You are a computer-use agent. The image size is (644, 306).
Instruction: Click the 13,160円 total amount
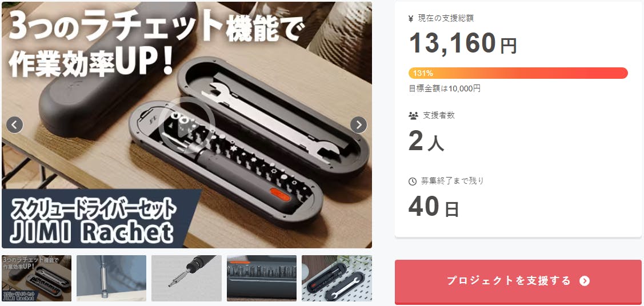click(462, 43)
